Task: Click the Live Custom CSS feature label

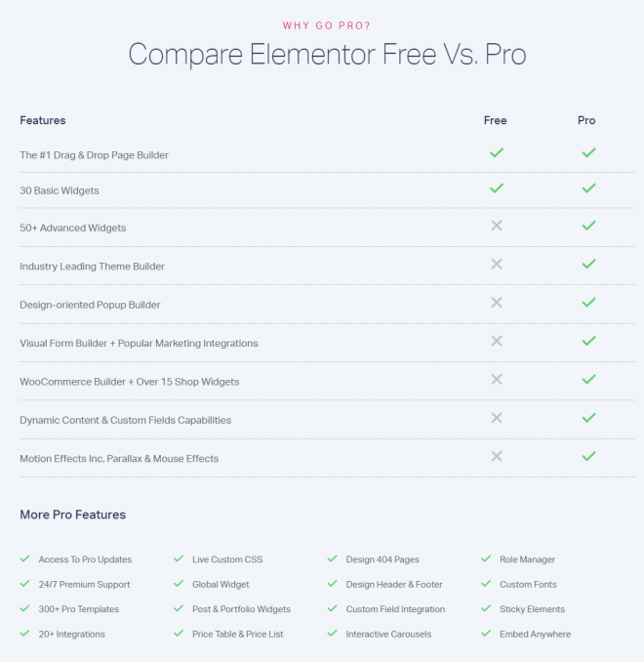Action: tap(227, 559)
